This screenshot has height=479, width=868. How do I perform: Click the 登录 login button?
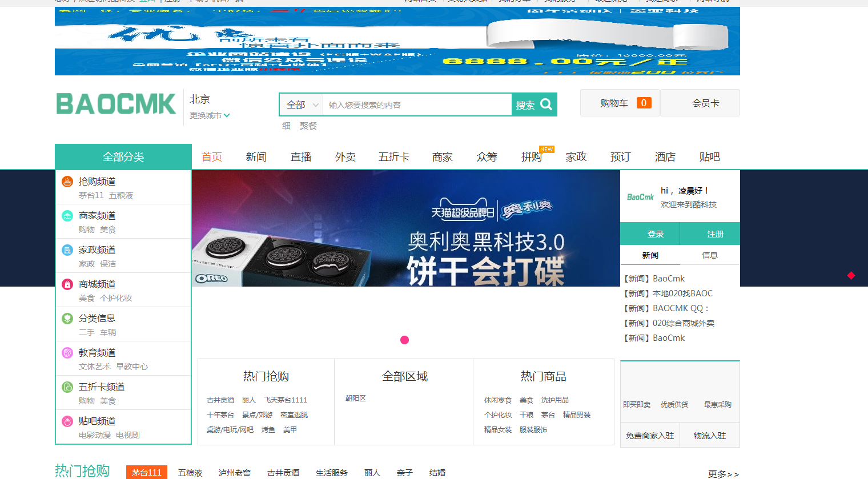tap(656, 234)
